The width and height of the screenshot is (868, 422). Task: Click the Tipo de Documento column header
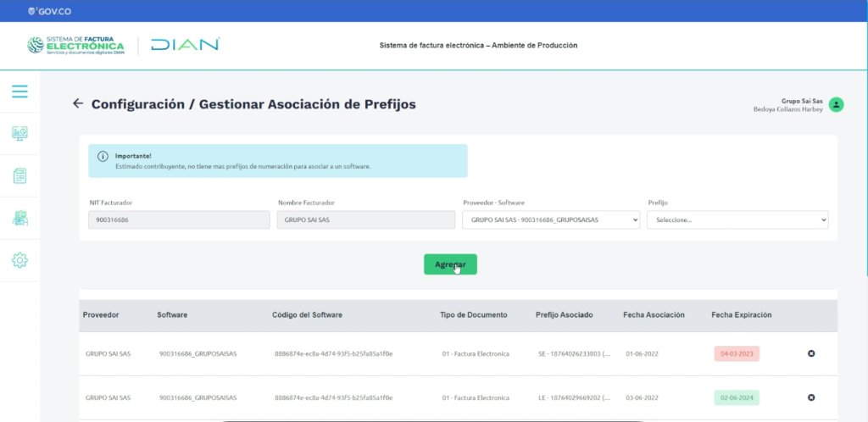point(473,314)
